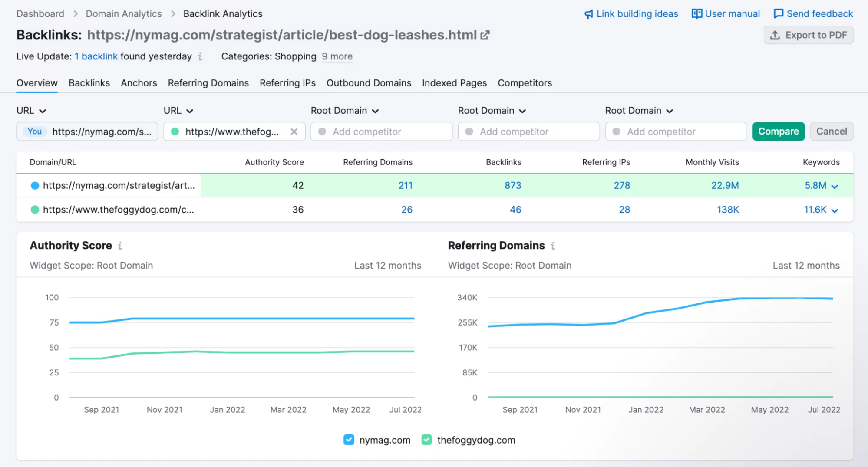Click the third Add competitor input field
The height and width of the screenshot is (467, 868).
[676, 132]
